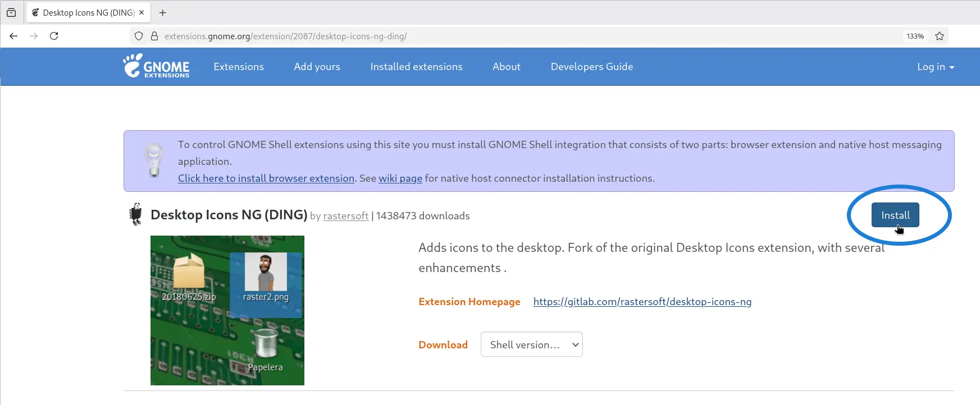Go to Installed extensions

click(x=417, y=67)
